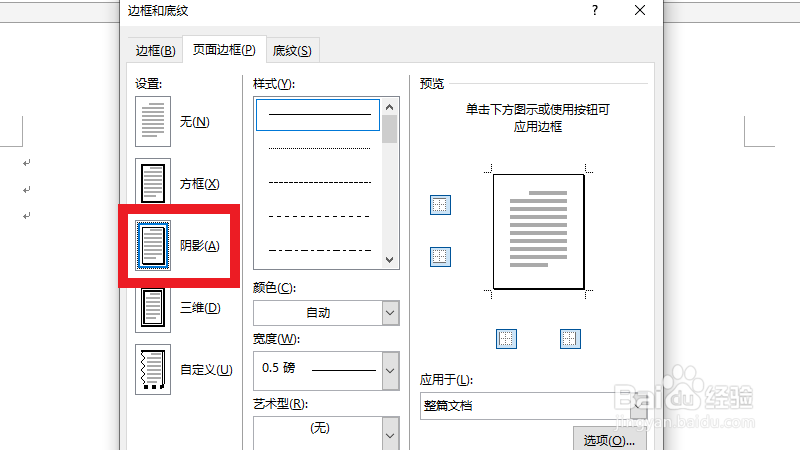Switch to the 边框(B) tab
Image resolution: width=800 pixels, height=450 pixels.
tap(155, 51)
